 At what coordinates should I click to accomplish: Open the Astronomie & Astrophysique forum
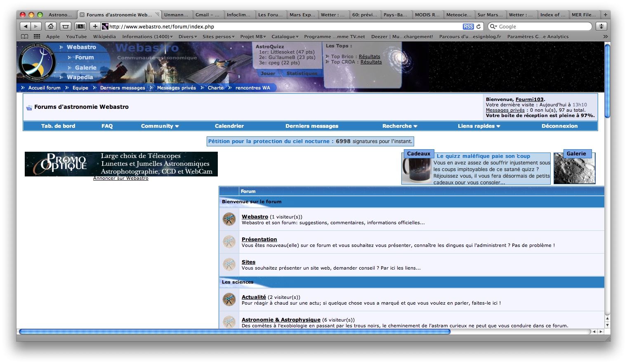[x=281, y=319]
